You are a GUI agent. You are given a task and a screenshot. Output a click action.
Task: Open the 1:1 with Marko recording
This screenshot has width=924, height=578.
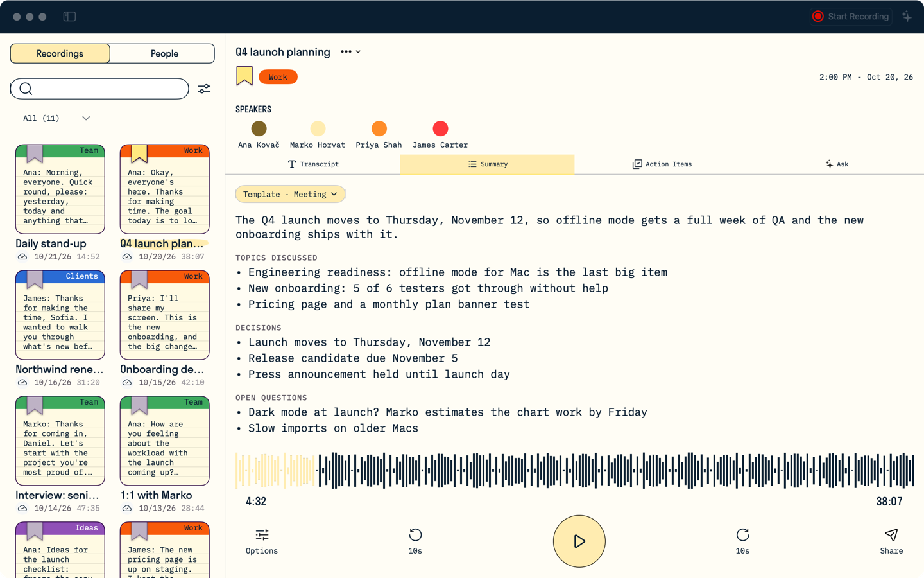165,441
